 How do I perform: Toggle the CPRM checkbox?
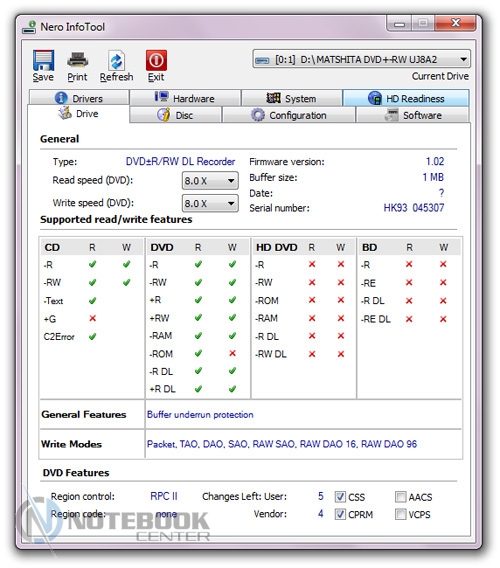[x=340, y=514]
